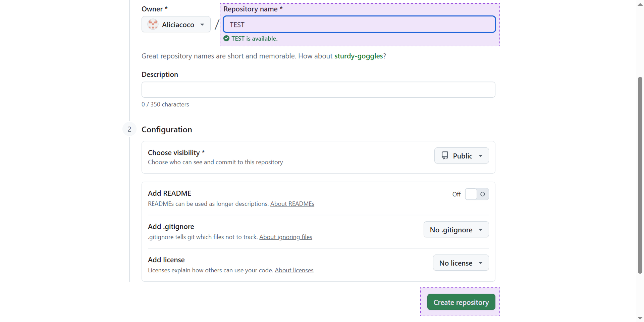Screen dimensions: 644x322
Task: Open the About licenses link
Action: click(294, 270)
